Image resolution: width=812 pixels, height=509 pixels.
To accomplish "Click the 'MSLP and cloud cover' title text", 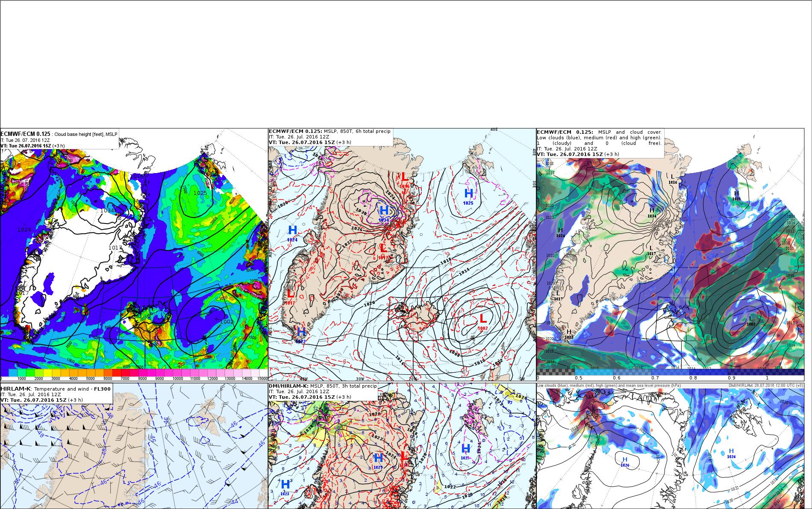I will coord(630,132).
